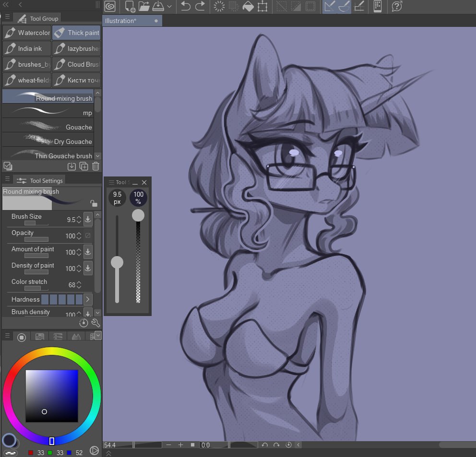The height and width of the screenshot is (457, 476).
Task: Choose the mp brush
Action: click(48, 111)
